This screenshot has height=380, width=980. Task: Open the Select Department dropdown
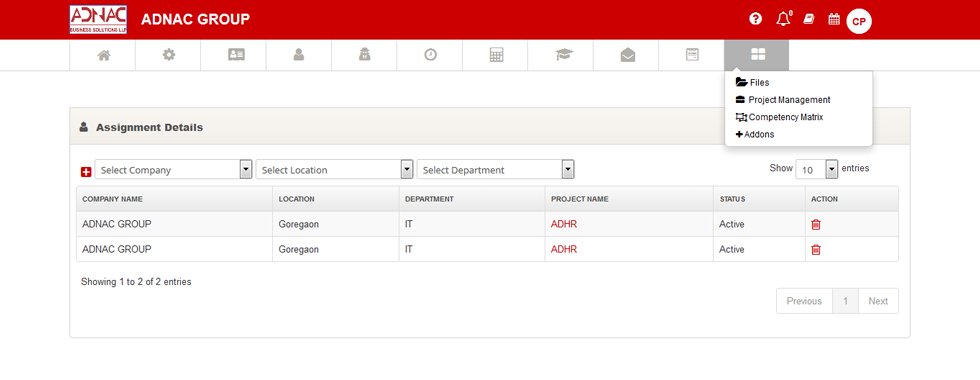coord(496,169)
